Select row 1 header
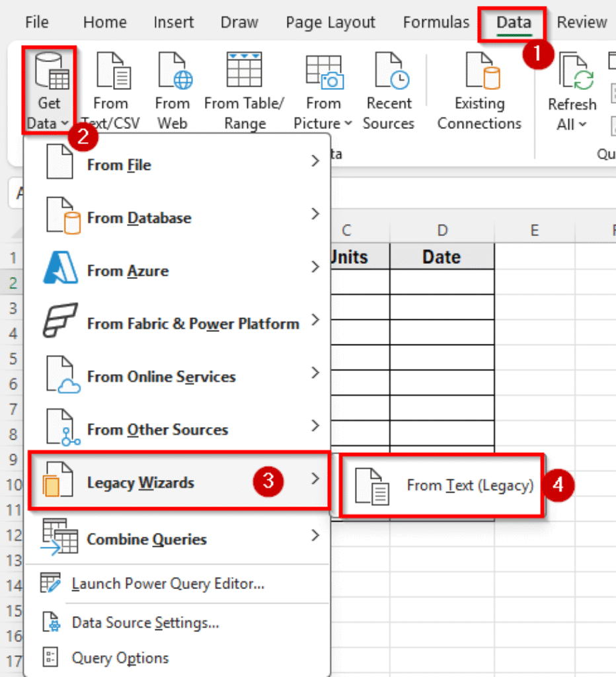The image size is (616, 677). [x=13, y=258]
